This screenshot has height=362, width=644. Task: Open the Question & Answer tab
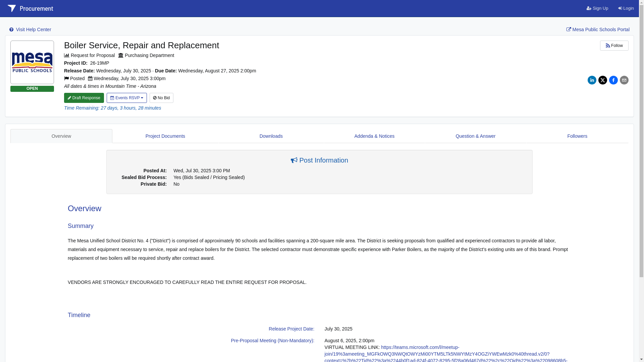coord(475,136)
